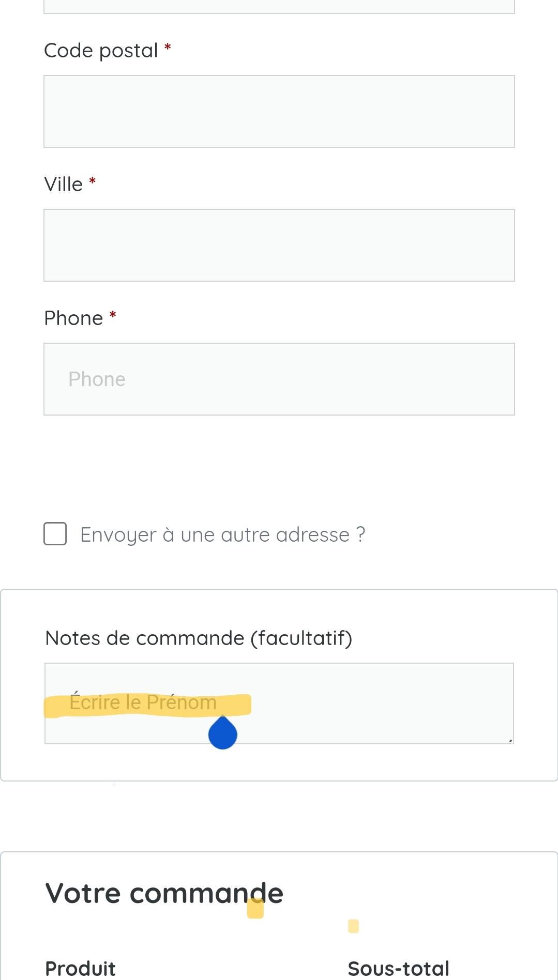Screen dimensions: 558x980
Task: Click the Ville field label
Action: [64, 185]
